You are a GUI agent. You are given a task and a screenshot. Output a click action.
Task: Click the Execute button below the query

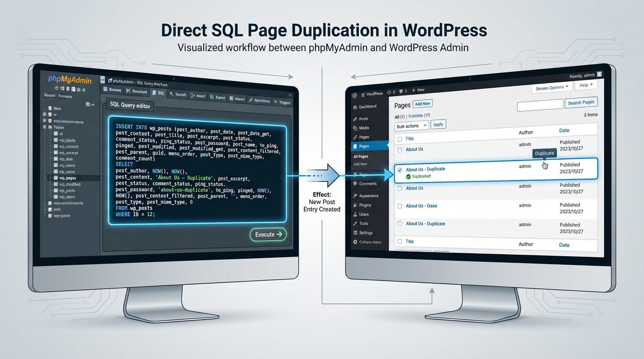point(268,234)
